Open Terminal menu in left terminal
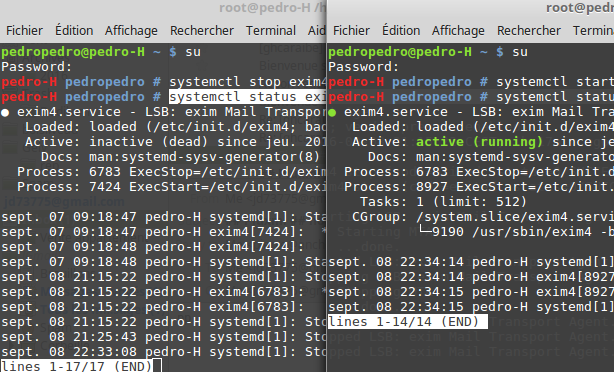The height and width of the screenshot is (372, 614). click(271, 31)
